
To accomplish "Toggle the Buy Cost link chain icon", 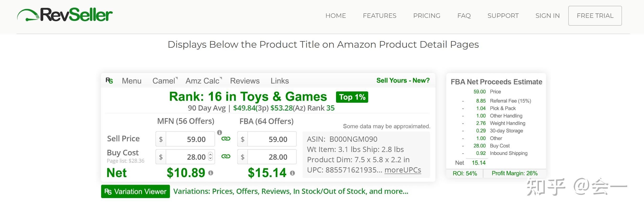I will click(226, 156).
